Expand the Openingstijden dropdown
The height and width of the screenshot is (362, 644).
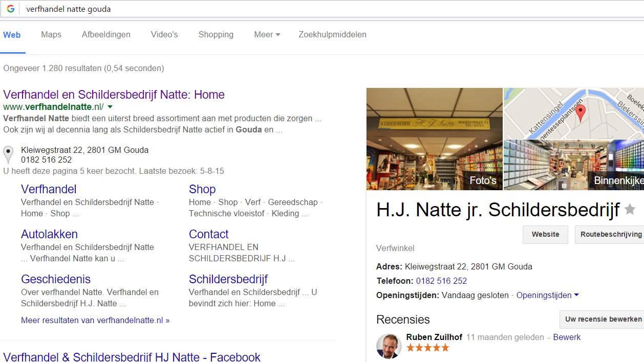point(548,295)
